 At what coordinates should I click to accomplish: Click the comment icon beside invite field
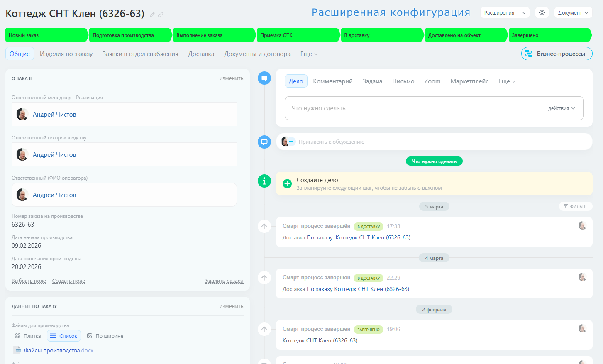point(264,142)
